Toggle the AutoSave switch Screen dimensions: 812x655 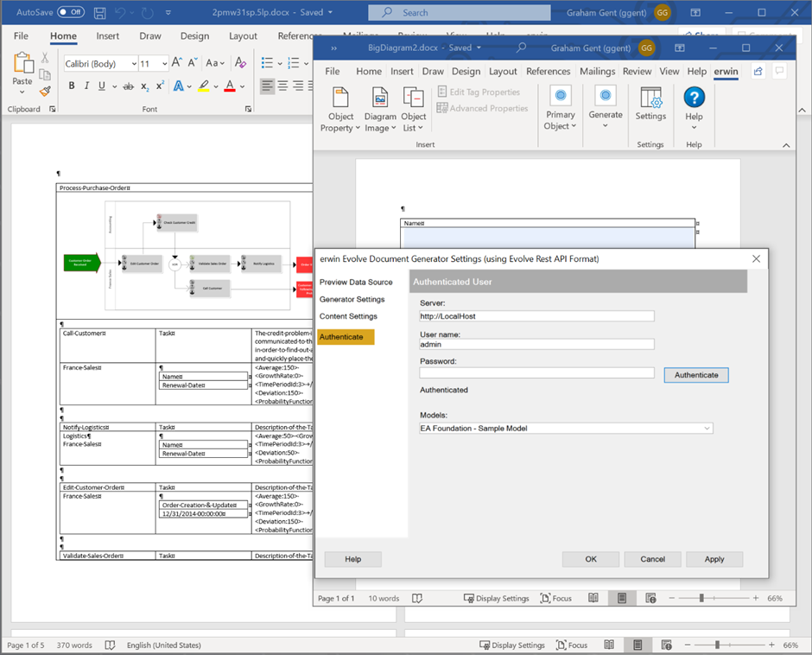tap(71, 12)
